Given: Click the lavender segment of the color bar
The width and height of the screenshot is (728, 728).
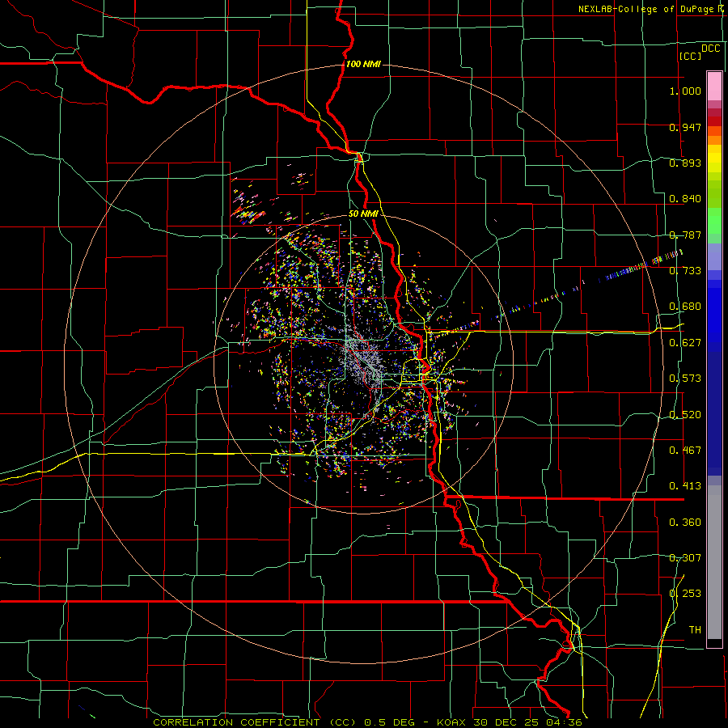Looking at the screenshot, I should [x=714, y=257].
